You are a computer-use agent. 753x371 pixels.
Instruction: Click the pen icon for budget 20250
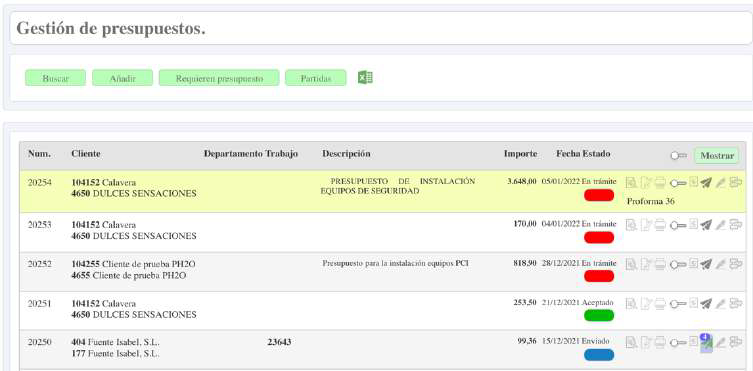[x=720, y=342]
